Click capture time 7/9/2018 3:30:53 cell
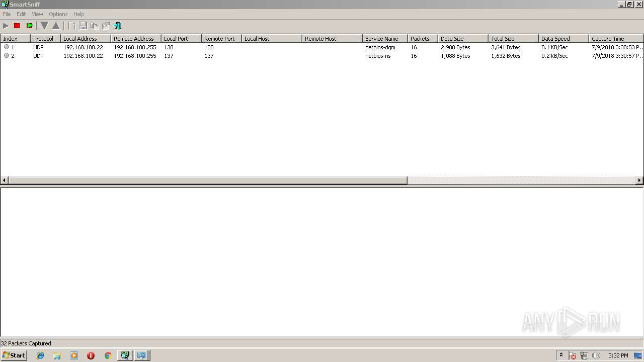 617,47
